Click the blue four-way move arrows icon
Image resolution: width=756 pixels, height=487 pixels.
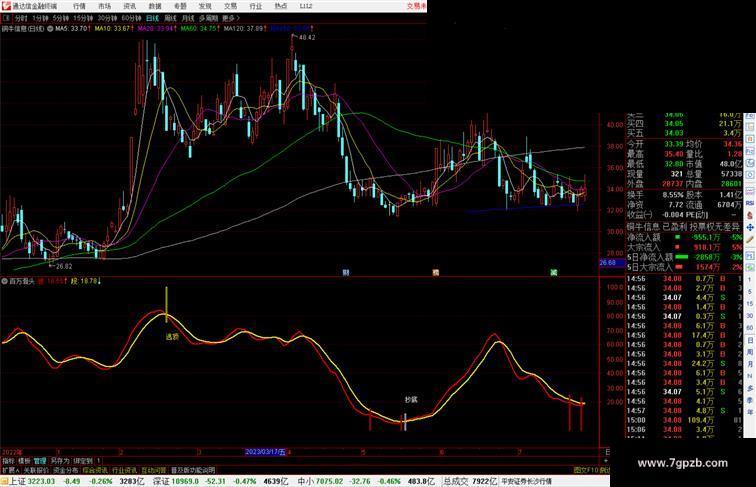[750, 227]
